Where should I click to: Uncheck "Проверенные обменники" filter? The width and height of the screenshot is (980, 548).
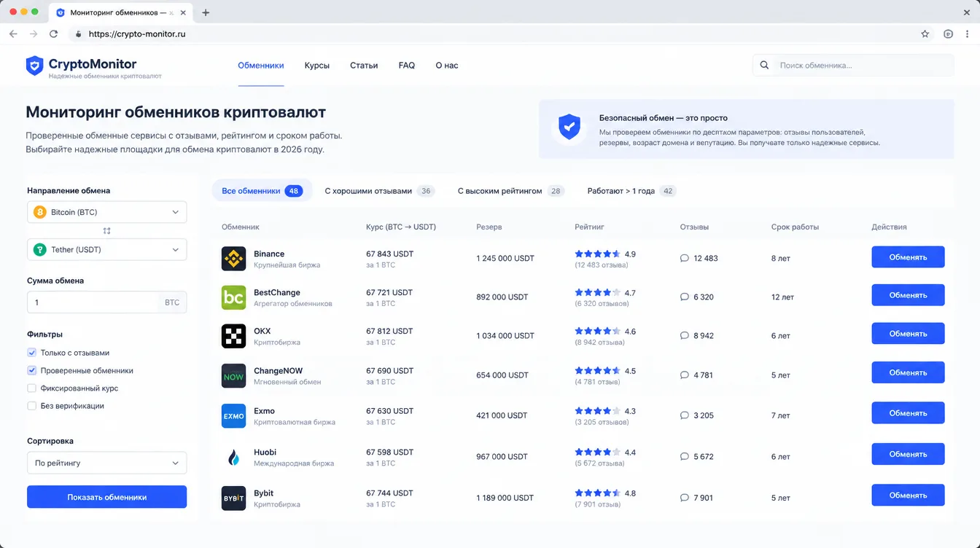tap(32, 370)
